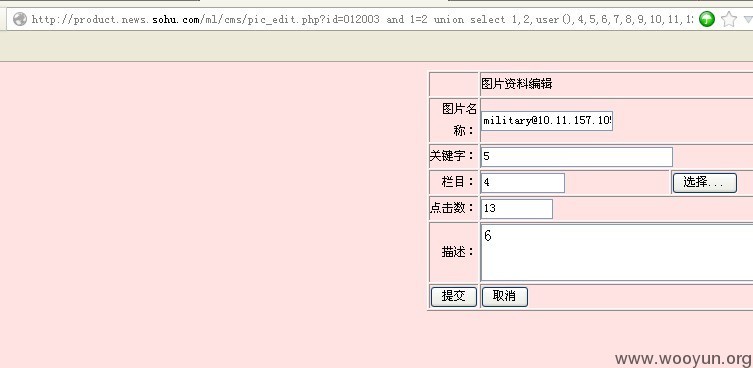Open the address bar dropdown arrow
The image size is (753, 368).
pos(748,20)
